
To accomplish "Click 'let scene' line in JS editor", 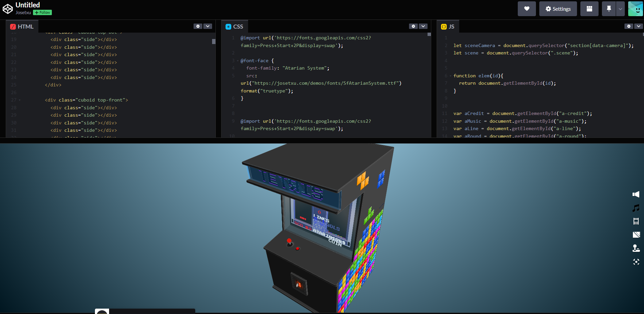I will click(x=516, y=53).
